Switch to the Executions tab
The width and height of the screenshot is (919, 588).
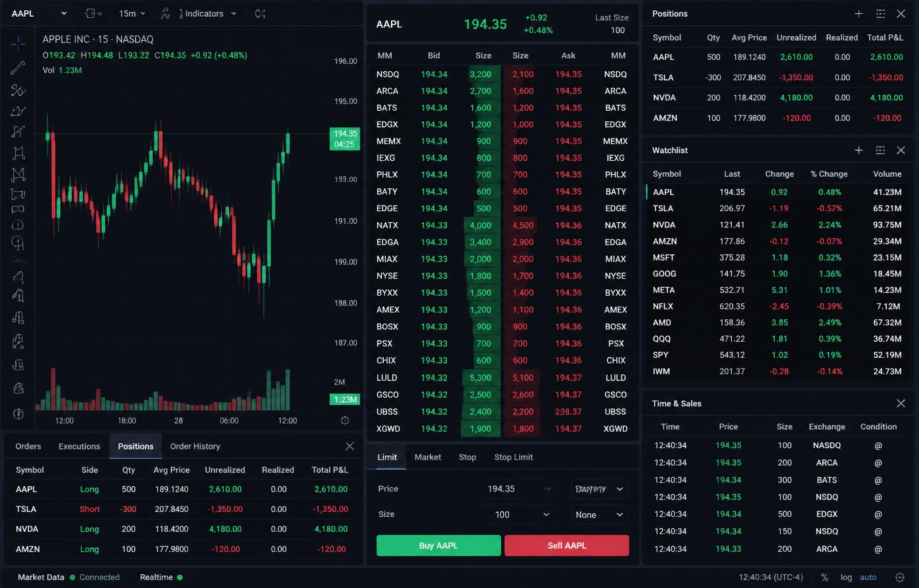79,446
